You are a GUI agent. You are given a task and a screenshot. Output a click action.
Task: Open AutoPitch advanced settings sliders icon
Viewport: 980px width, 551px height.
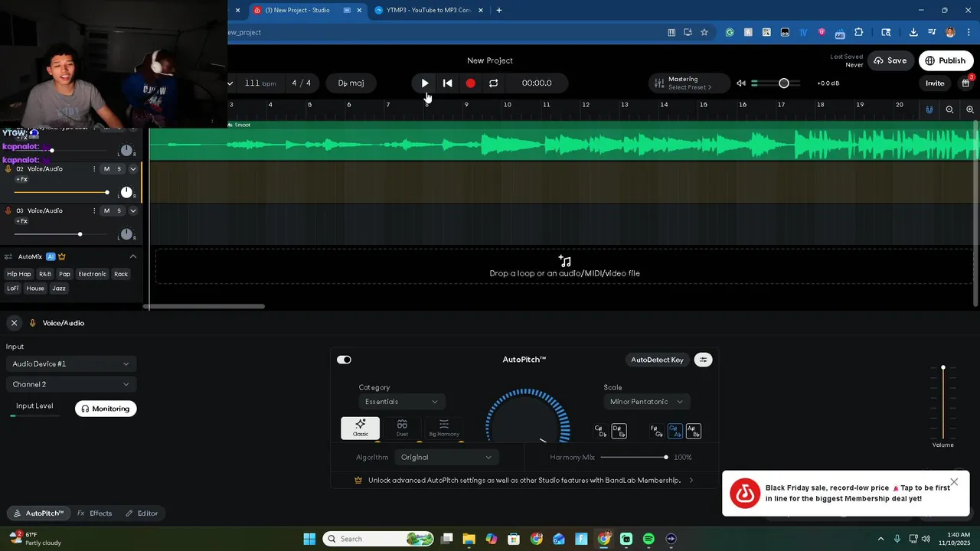[703, 360]
